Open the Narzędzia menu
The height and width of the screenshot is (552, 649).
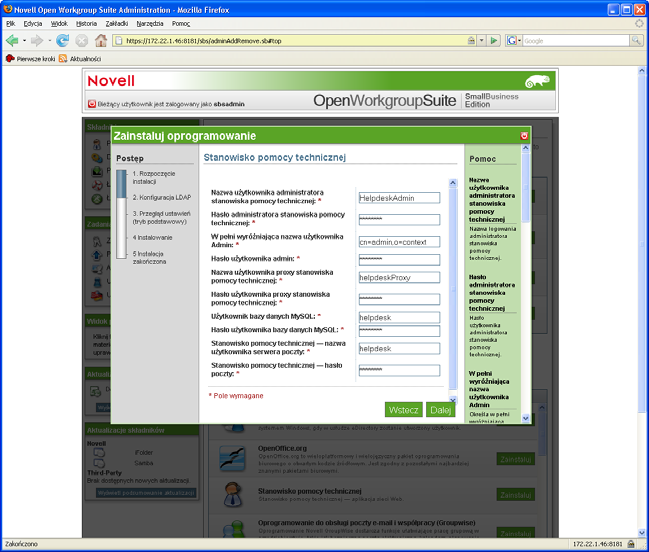150,24
